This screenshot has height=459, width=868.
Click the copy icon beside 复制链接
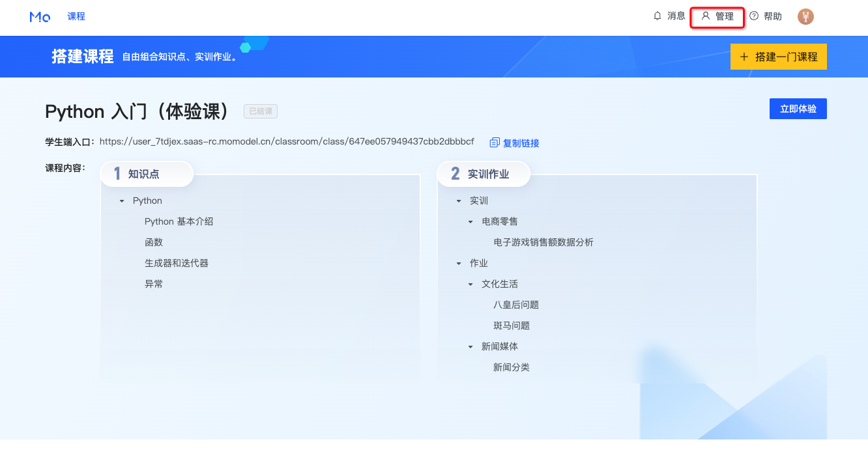(495, 143)
